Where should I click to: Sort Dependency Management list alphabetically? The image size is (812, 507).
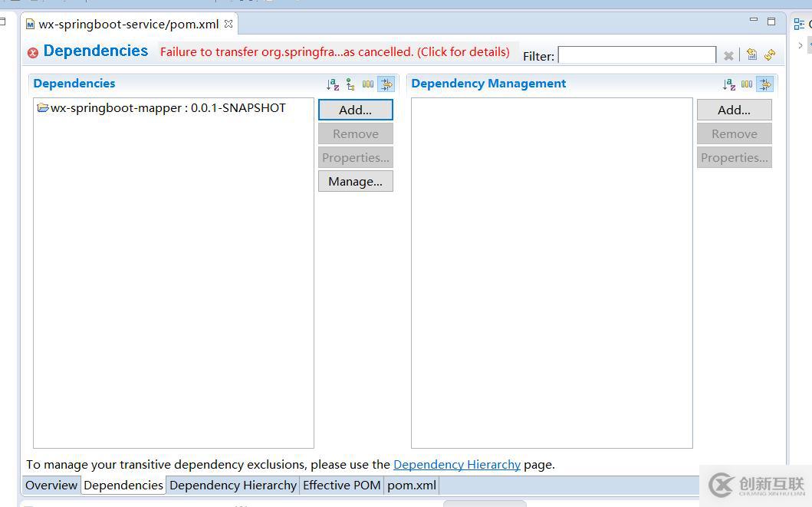pos(729,84)
